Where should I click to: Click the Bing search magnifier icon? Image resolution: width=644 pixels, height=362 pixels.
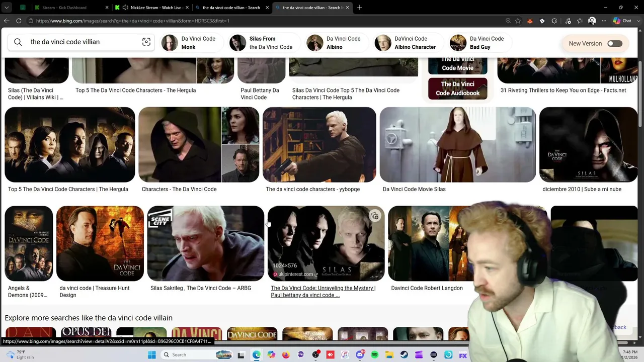coord(18,42)
